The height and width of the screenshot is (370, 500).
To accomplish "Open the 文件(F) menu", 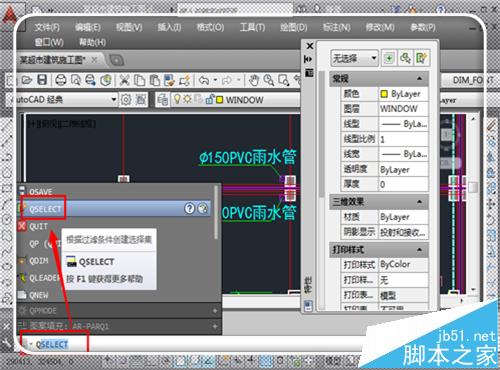I will click(47, 27).
